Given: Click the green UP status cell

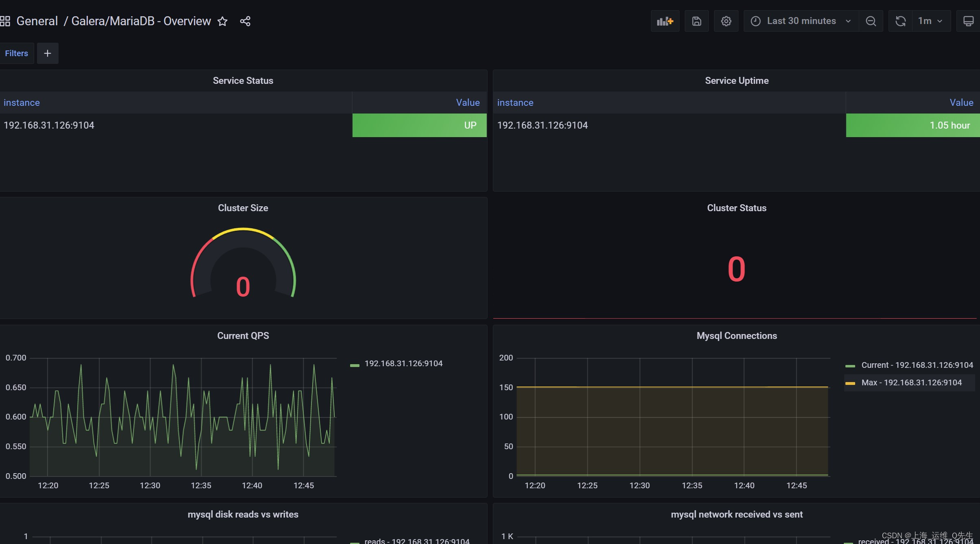Looking at the screenshot, I should point(419,125).
